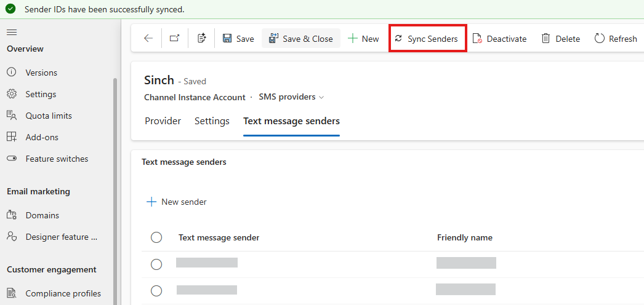Image resolution: width=644 pixels, height=305 pixels.
Task: Click New sender
Action: click(177, 202)
